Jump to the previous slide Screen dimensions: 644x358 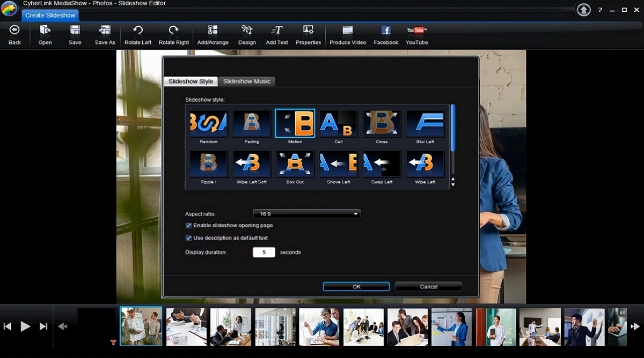coord(8,326)
